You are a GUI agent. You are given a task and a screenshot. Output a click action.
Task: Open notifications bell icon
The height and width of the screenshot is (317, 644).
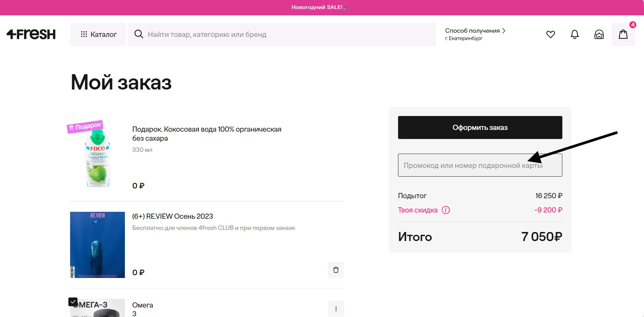tap(575, 34)
